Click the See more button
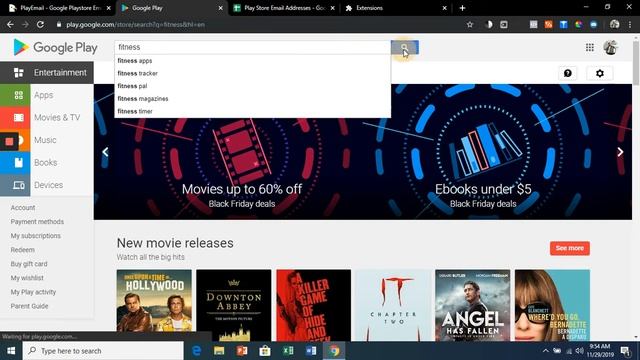This screenshot has height=360, width=640. 570,248
